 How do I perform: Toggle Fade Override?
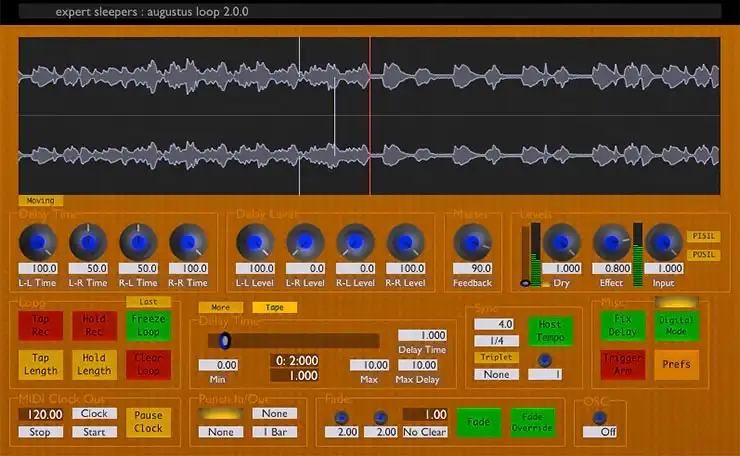(x=532, y=422)
